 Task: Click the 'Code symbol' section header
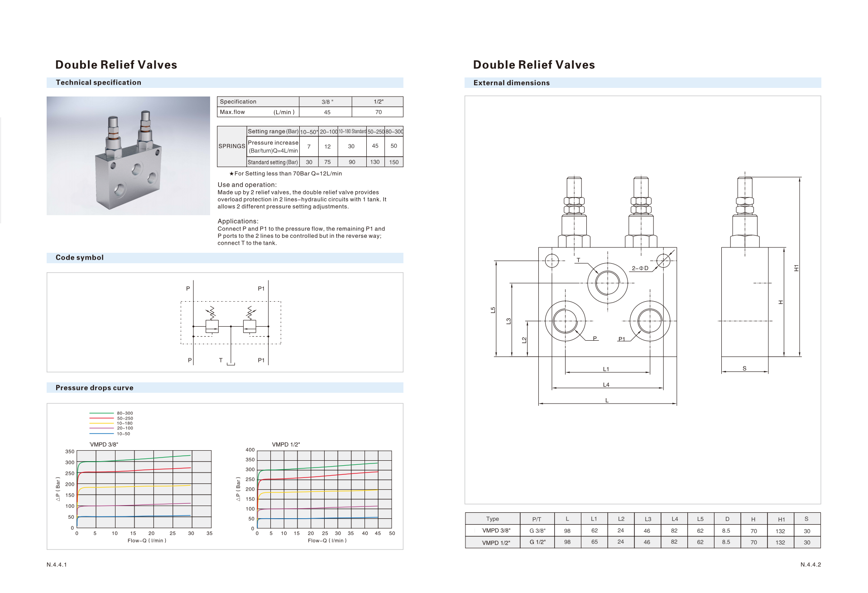pyautogui.click(x=80, y=257)
